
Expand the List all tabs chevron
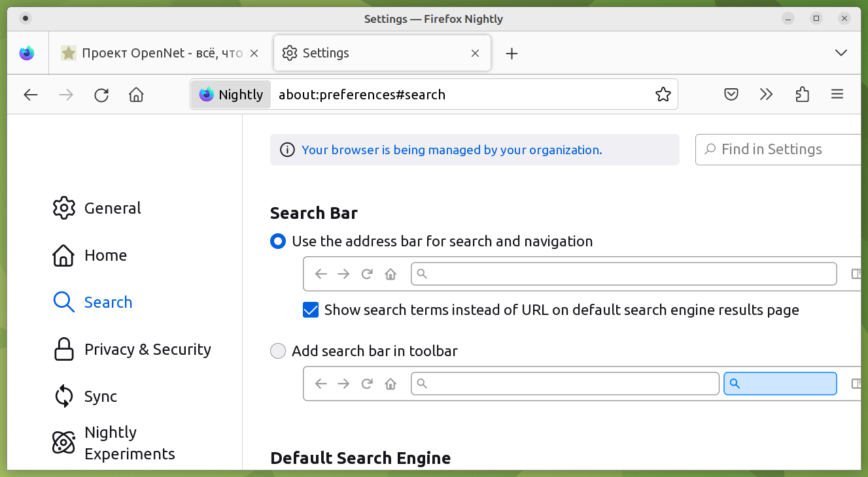pos(841,53)
